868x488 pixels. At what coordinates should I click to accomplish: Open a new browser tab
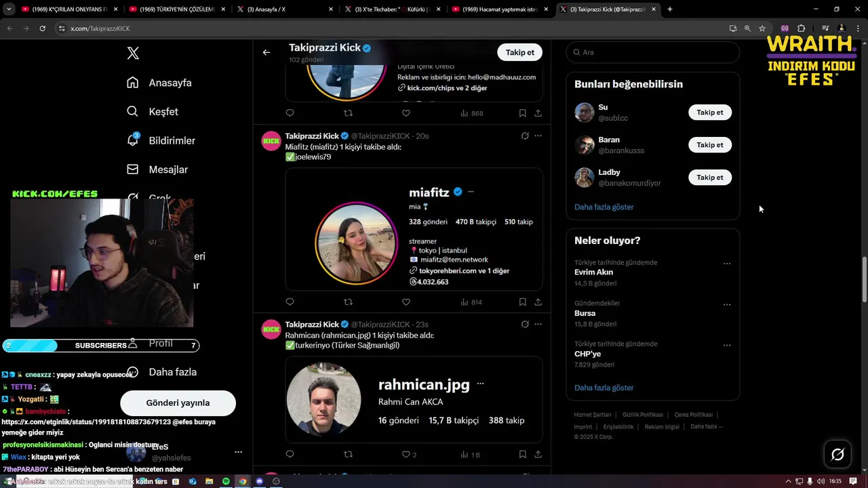(x=670, y=9)
